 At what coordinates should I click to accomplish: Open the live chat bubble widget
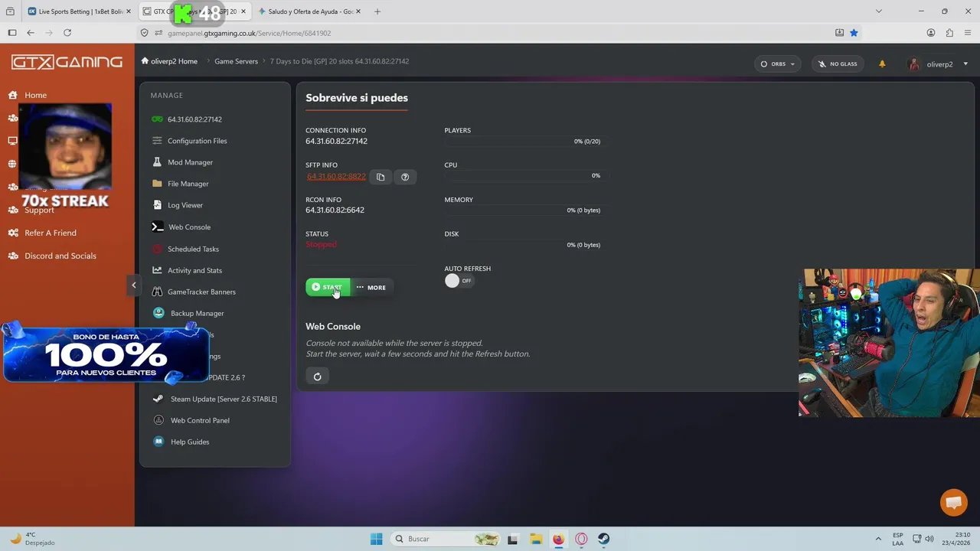[x=954, y=502]
